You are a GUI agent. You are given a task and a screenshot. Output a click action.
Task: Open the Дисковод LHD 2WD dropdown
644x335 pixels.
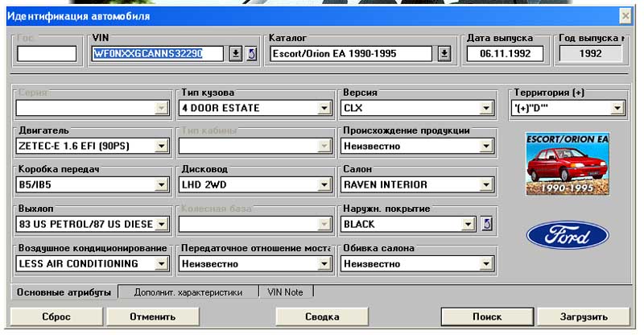[x=324, y=184]
